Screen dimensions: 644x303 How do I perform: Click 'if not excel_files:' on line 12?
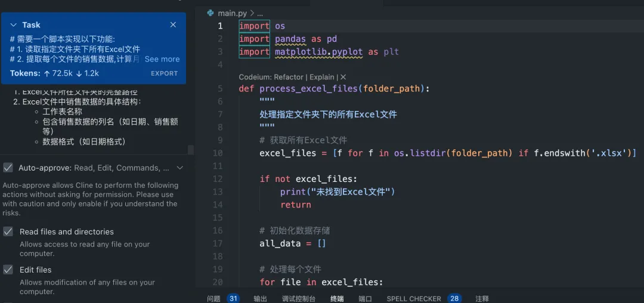308,179
